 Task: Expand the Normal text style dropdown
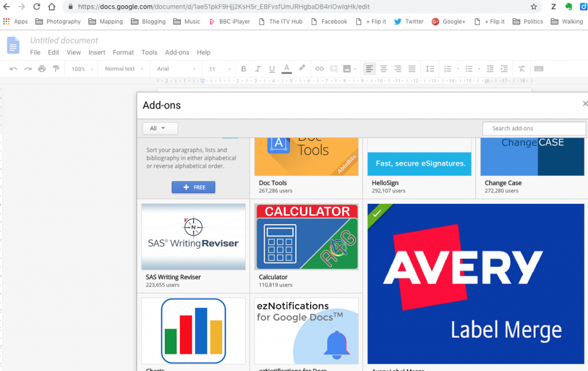[x=123, y=69]
